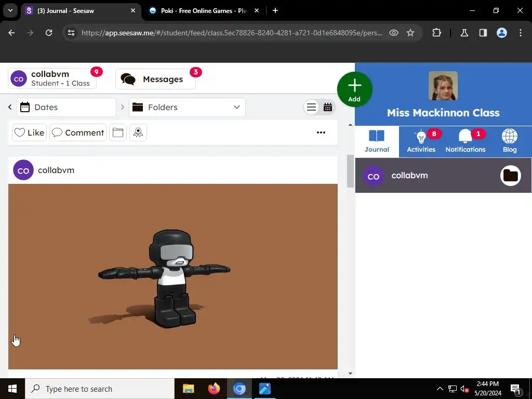Click the feed scroll up arrow
532x399 pixels.
click(350, 125)
